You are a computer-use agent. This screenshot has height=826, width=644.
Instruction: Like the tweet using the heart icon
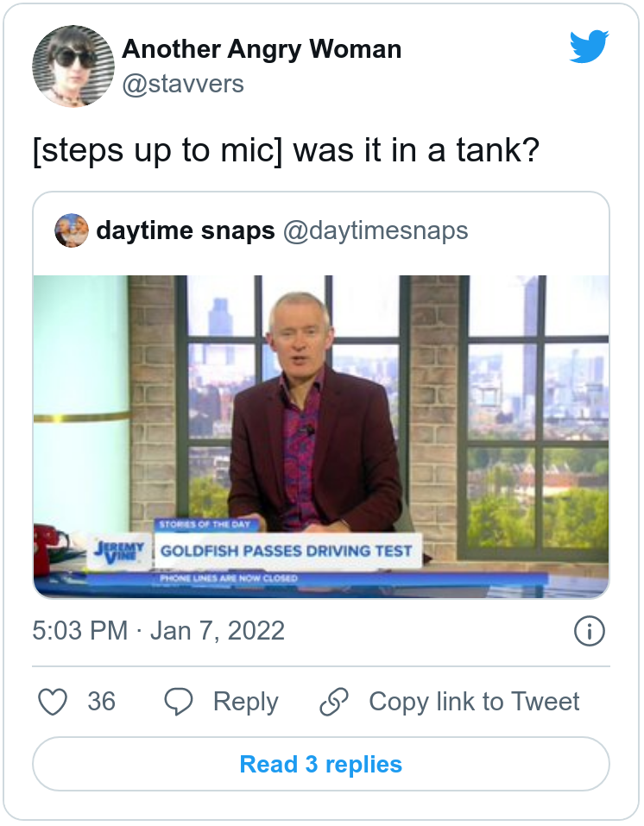[54, 702]
